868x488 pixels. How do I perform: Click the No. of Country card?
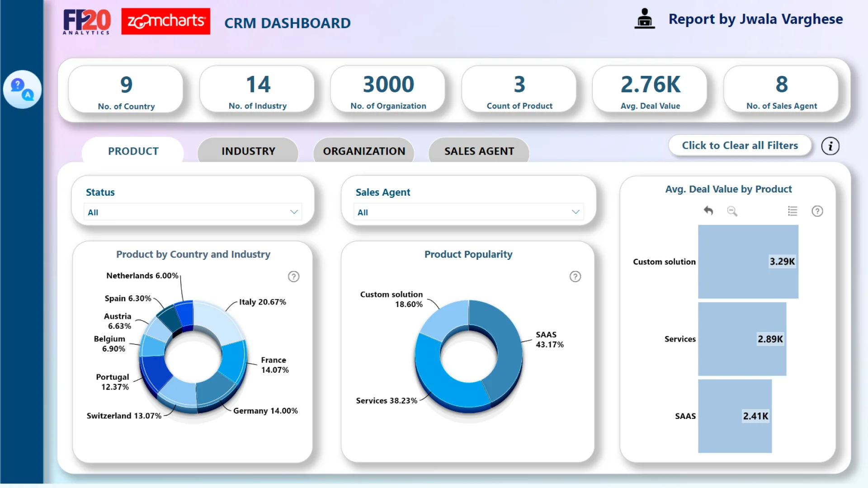pyautogui.click(x=126, y=90)
